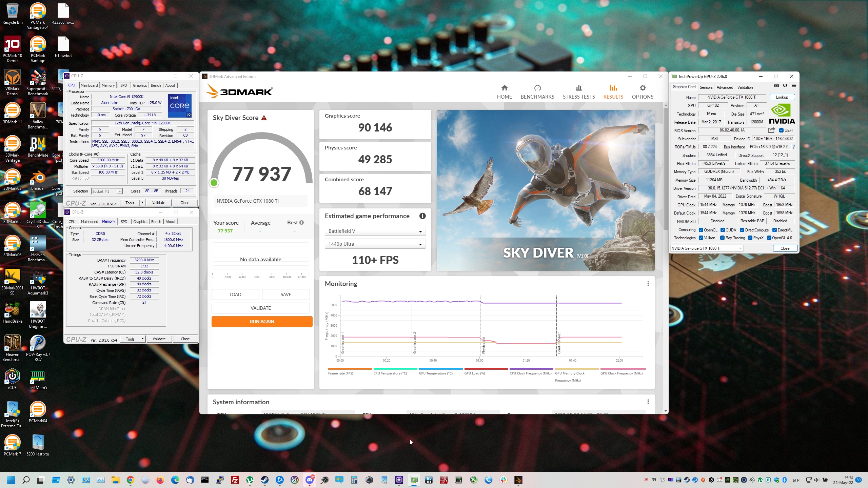Open the iCUE desktop shortcut
Screen dimensions: 868x488
(12, 379)
